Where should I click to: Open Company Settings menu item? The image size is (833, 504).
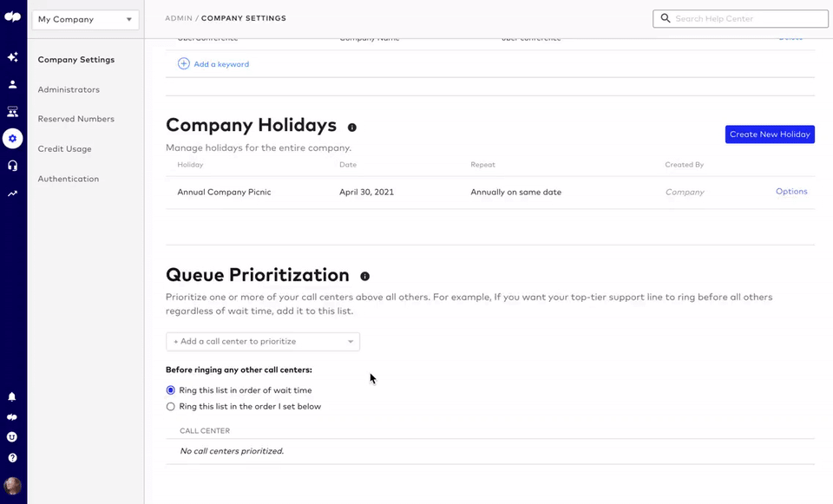point(76,60)
